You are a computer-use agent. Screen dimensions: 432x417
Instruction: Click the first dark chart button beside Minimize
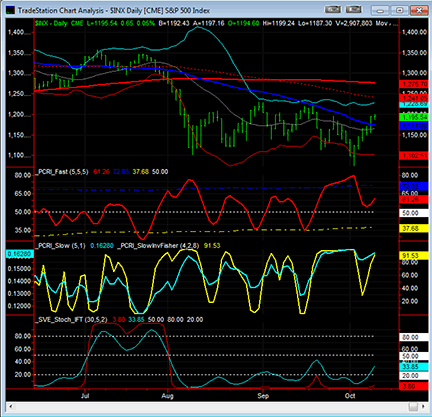333,10
